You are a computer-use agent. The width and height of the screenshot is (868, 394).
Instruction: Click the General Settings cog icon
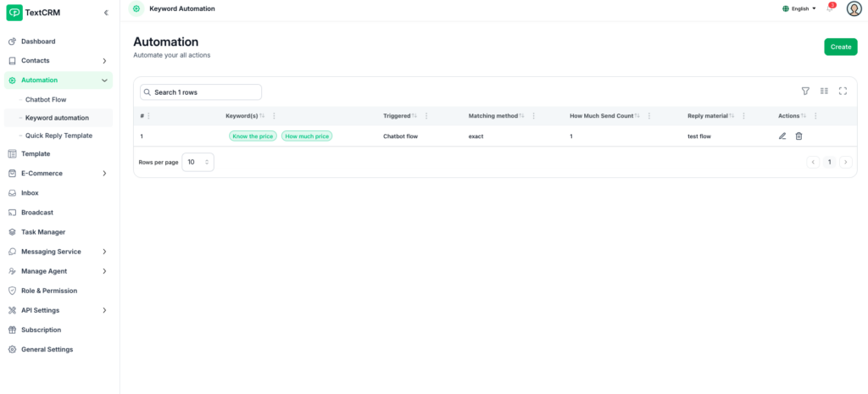[x=12, y=350]
